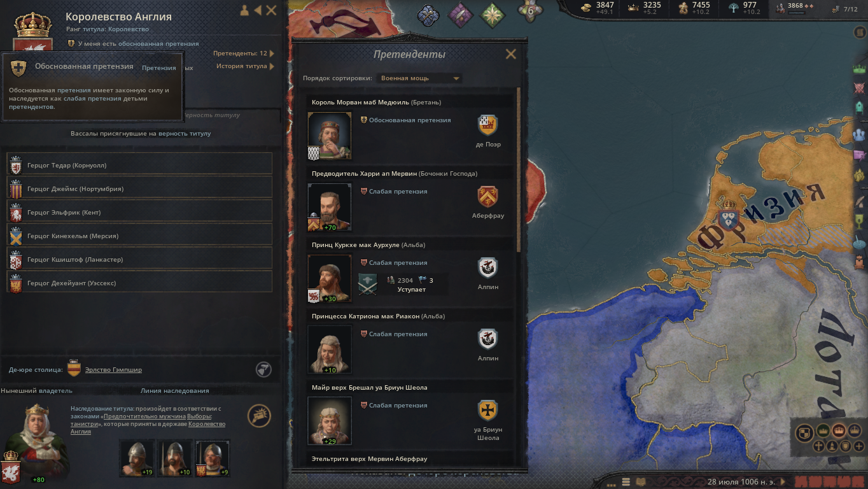Screen dimensions: 868x489
Task: Select vassal Герцог Кшиштоф (Ланкастер)
Action: coord(139,259)
